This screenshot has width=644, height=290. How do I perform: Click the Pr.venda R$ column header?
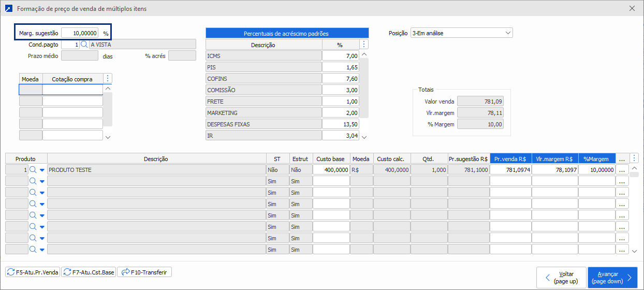pyautogui.click(x=510, y=159)
